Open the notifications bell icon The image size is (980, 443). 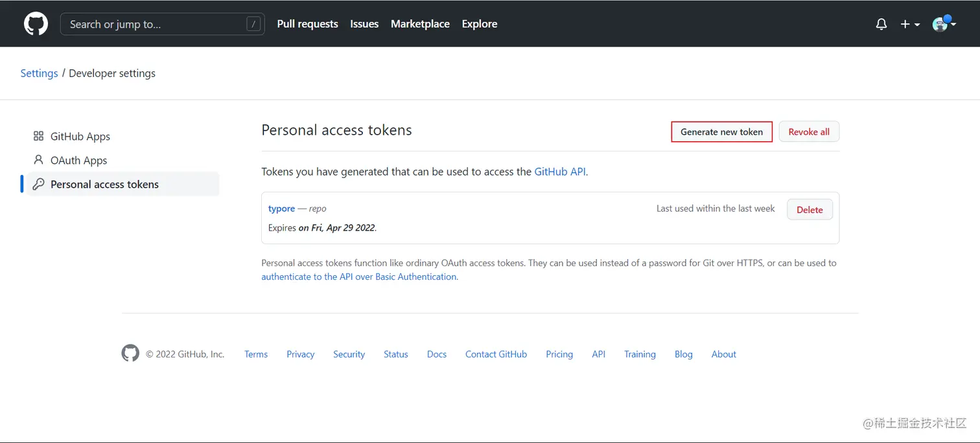coord(881,24)
